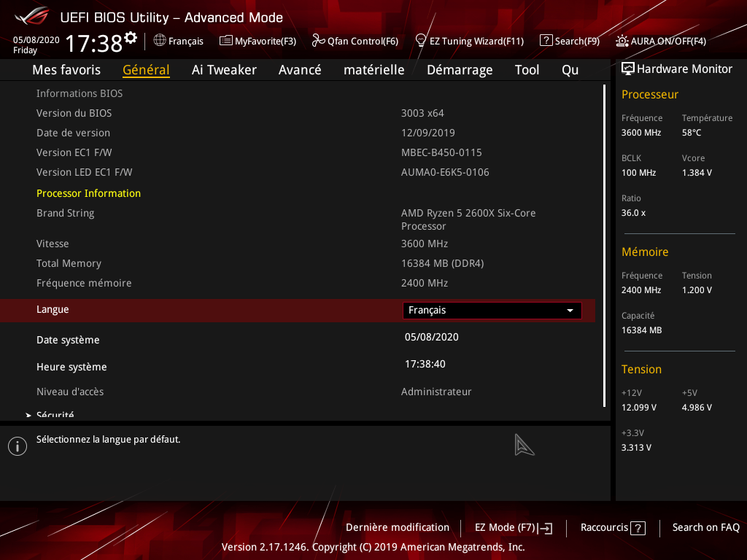Click the info icon in help area
The image size is (747, 560).
[x=18, y=446]
